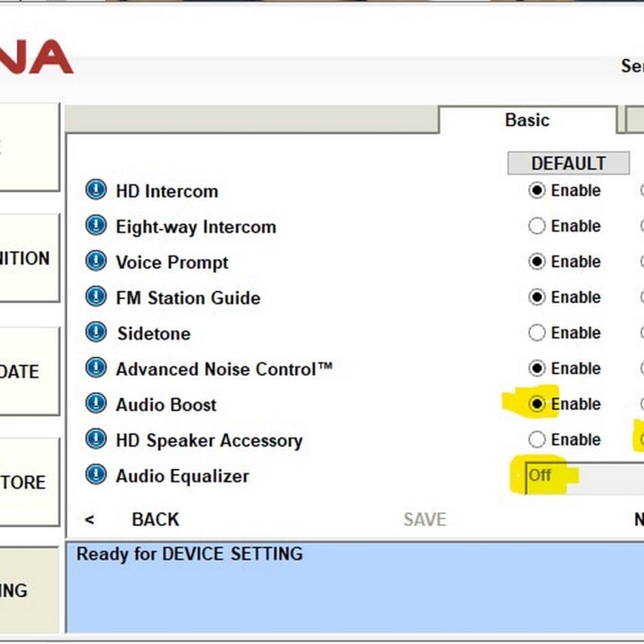
Task: Open the HD Intercom info icon
Action: click(x=95, y=191)
